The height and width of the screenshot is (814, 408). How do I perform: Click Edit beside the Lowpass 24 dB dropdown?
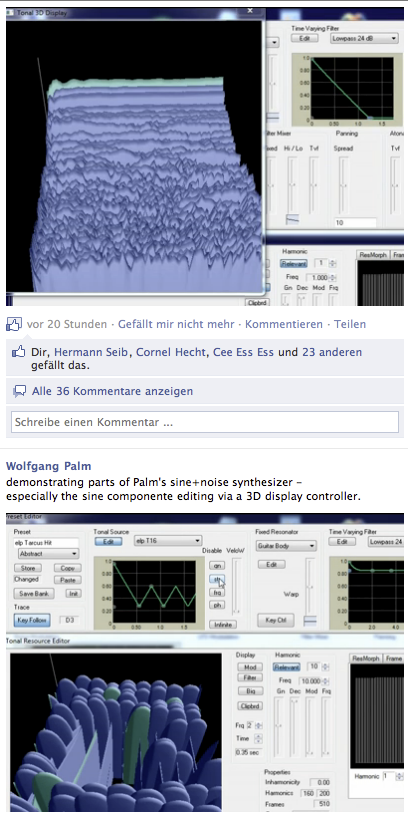tap(305, 38)
